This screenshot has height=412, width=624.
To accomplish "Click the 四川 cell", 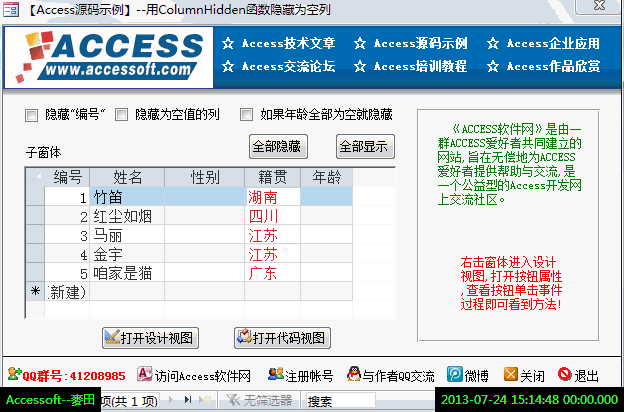I will [x=273, y=216].
